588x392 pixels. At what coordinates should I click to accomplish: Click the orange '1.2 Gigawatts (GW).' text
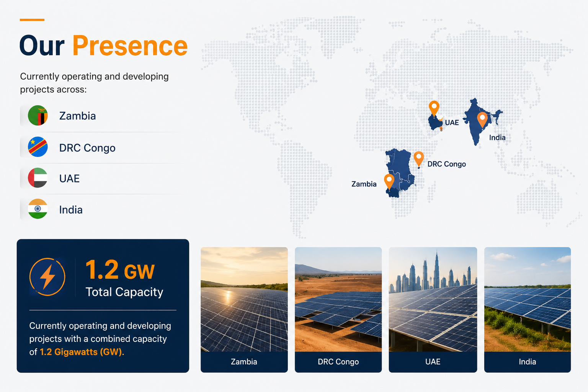point(82,352)
